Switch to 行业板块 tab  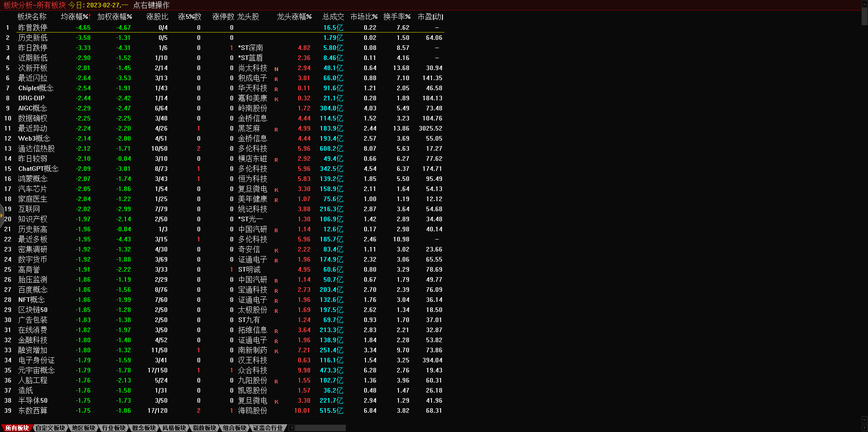click(x=114, y=428)
